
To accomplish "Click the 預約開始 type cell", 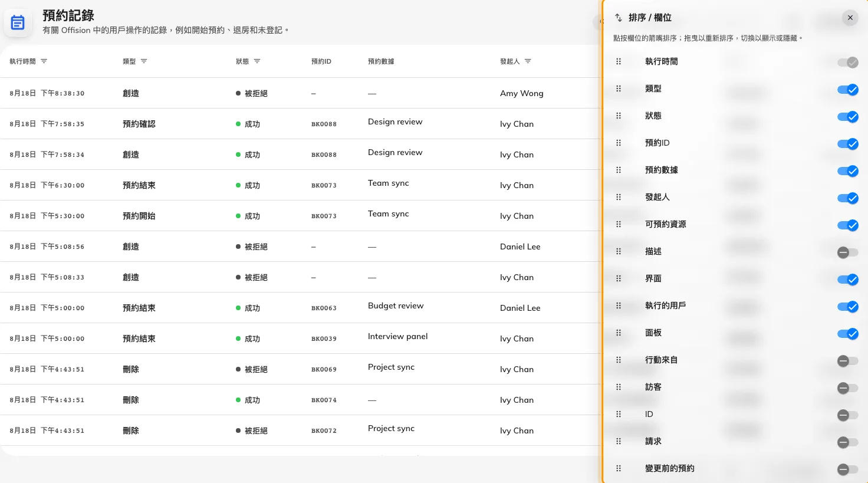I will click(x=139, y=216).
